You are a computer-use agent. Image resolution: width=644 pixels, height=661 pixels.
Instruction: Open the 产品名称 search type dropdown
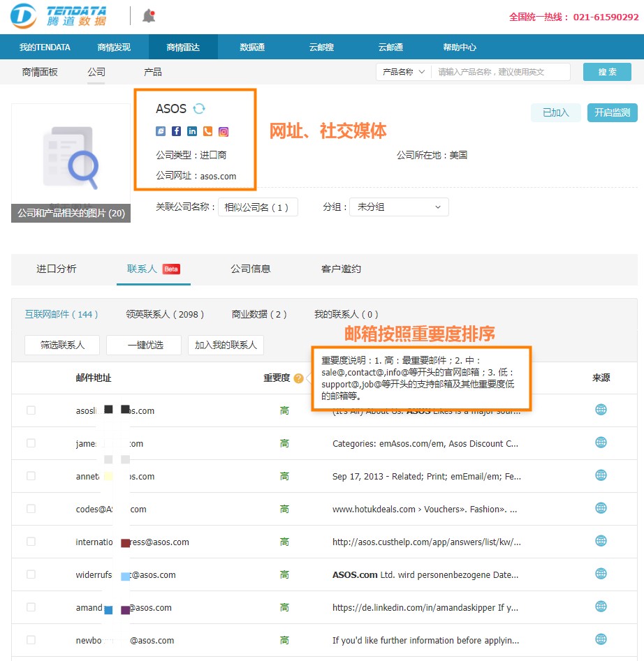coord(404,72)
